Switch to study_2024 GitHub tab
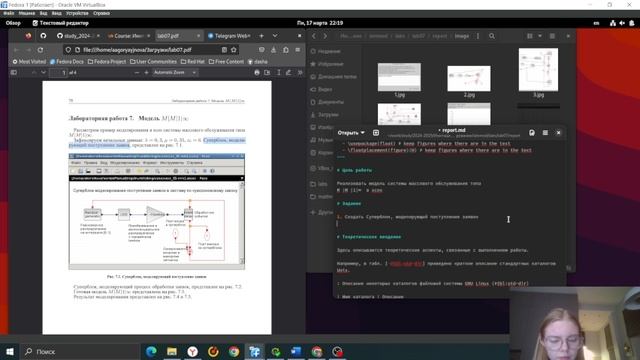 click(x=78, y=36)
